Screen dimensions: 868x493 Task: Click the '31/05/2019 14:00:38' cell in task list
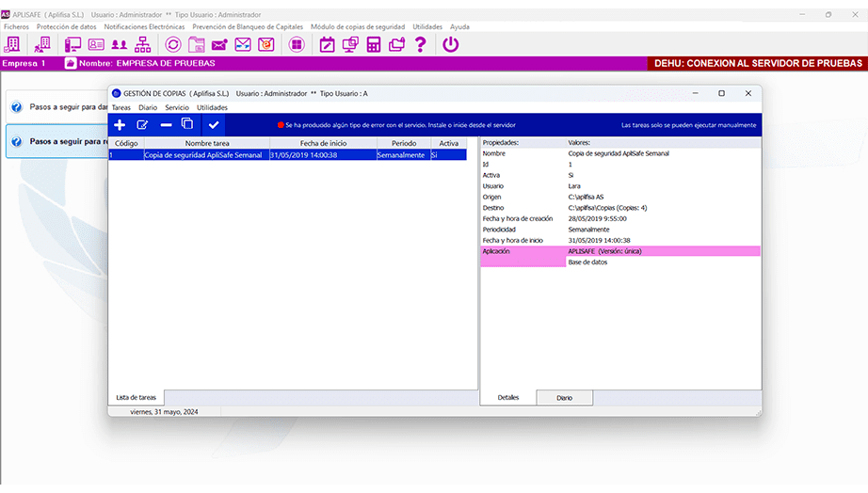point(323,155)
